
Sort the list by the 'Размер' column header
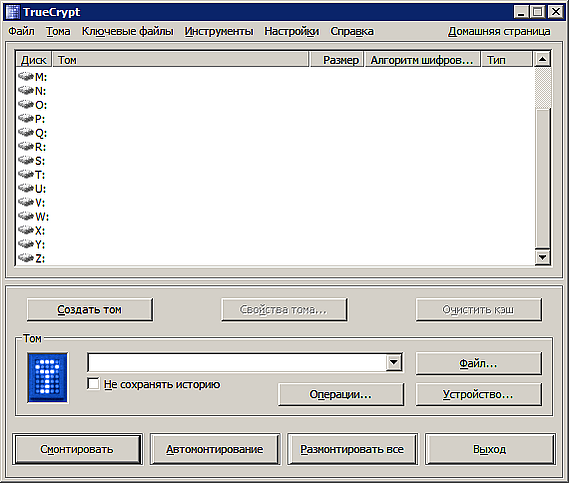pos(337,60)
